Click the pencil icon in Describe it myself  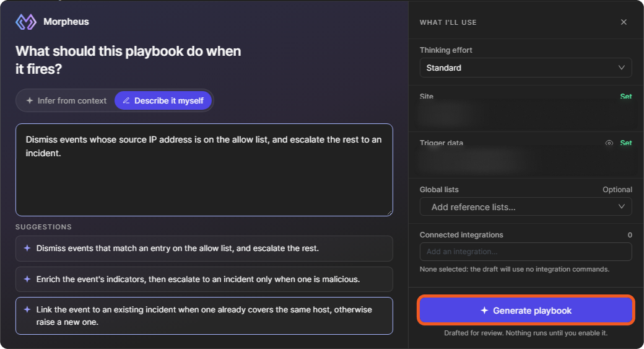click(126, 100)
